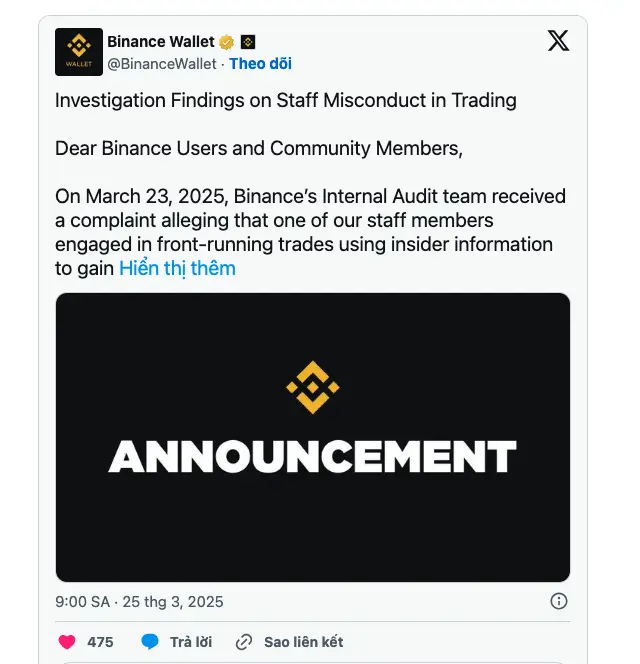
Task: Open the X logo link
Action: 558,41
